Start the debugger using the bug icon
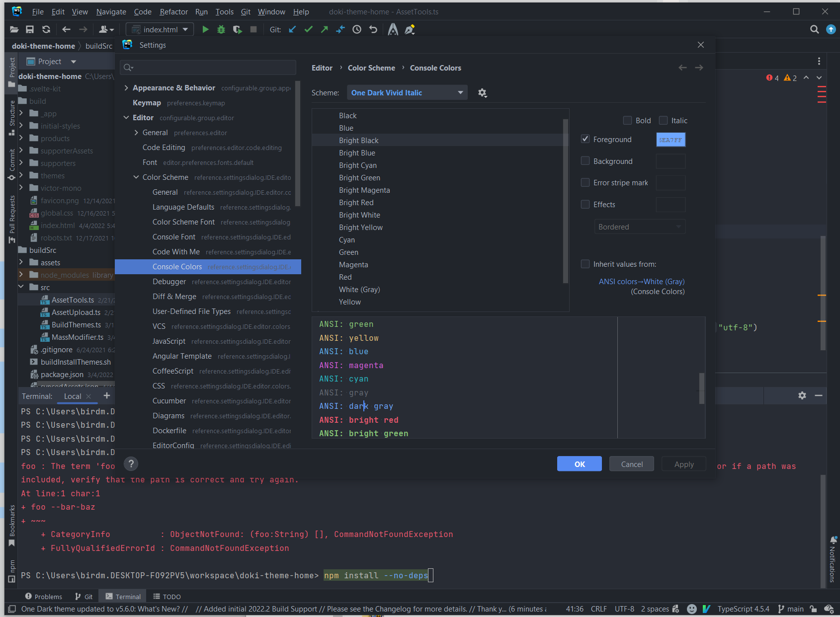840x617 pixels. tap(221, 29)
